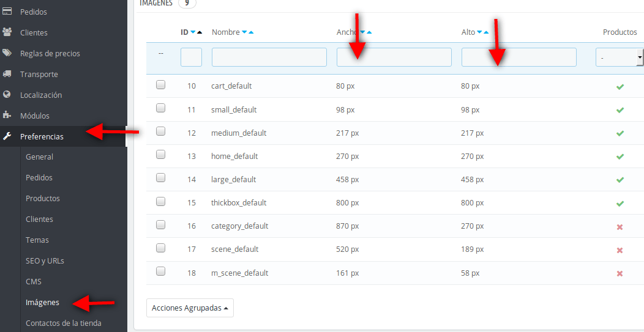
Task: Click the Preferencias wrench icon
Action: (x=7, y=137)
